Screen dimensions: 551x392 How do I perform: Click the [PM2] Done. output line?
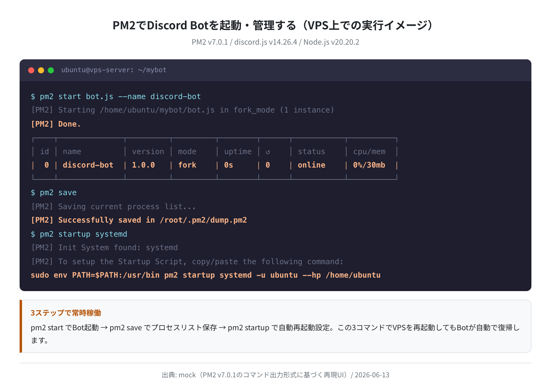(x=56, y=124)
